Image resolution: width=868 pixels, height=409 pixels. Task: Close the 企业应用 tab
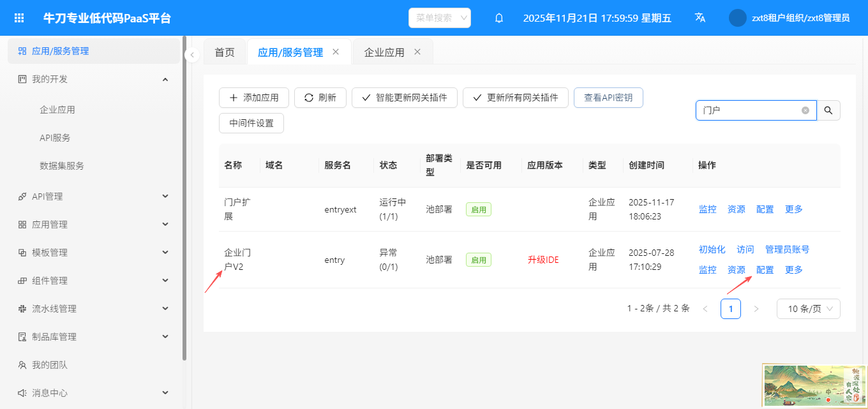(417, 52)
